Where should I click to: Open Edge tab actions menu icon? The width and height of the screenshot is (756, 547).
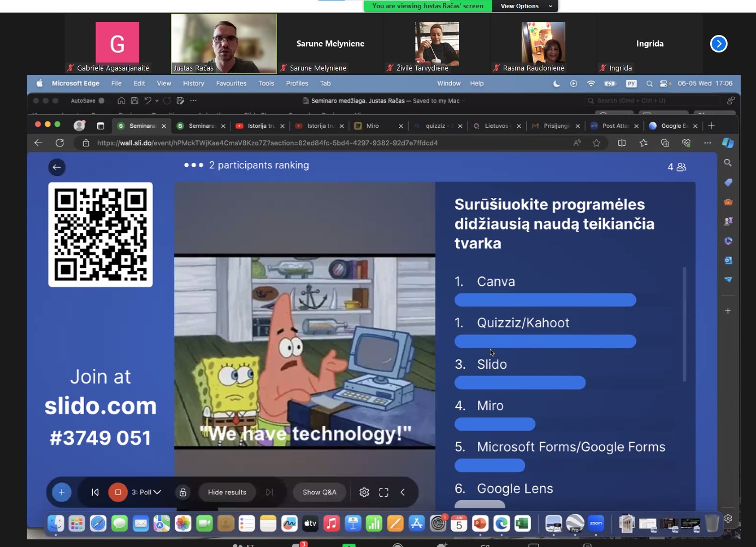click(x=101, y=126)
